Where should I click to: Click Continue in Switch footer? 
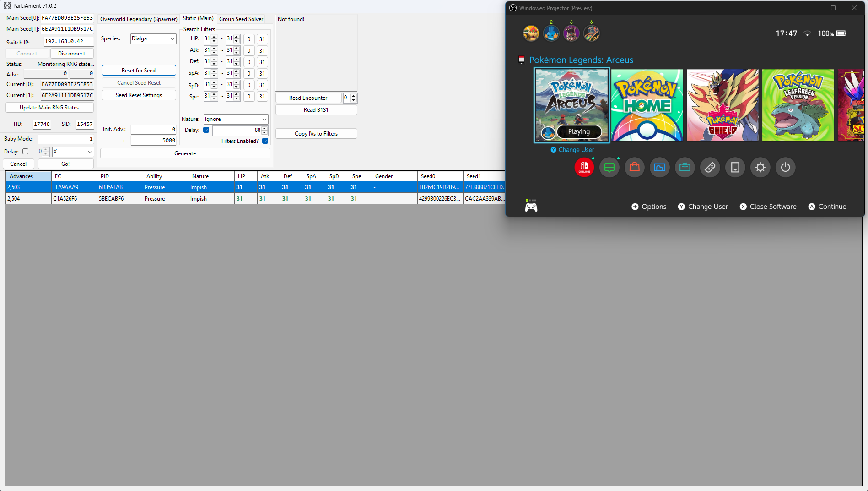[x=827, y=207]
